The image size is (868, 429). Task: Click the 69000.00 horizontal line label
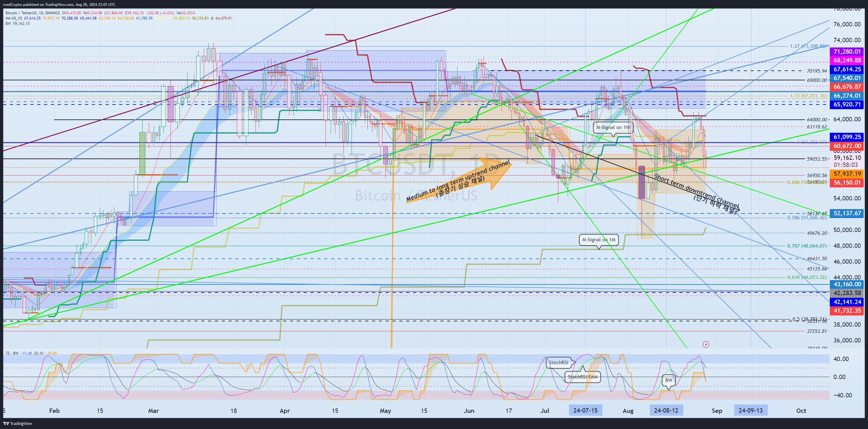pyautogui.click(x=817, y=80)
